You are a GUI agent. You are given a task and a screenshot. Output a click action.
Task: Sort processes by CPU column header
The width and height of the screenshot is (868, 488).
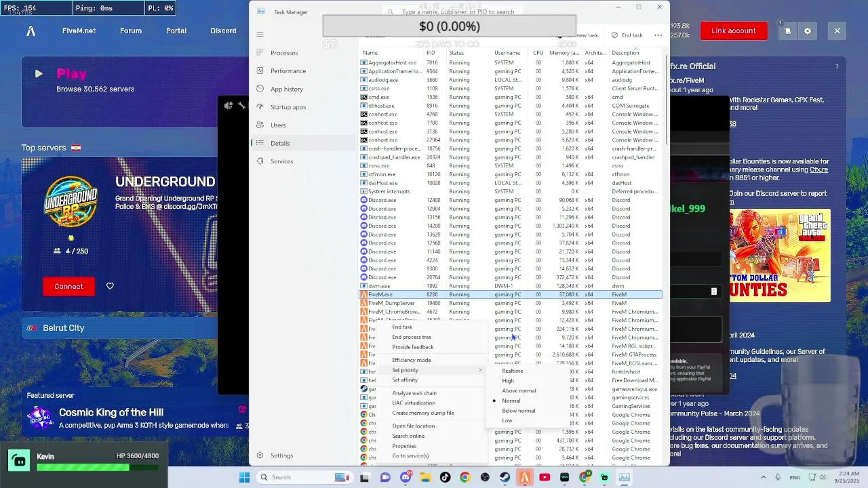pos(538,53)
